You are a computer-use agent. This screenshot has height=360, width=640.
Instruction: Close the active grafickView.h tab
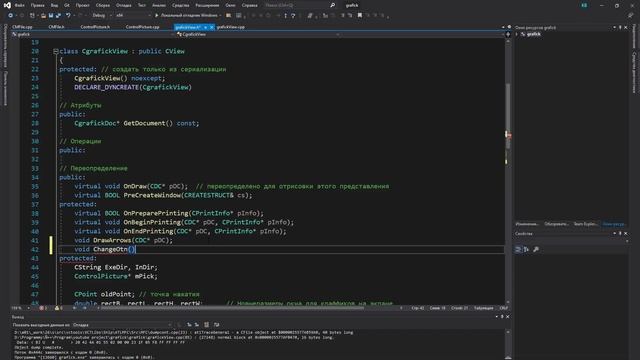211,27
